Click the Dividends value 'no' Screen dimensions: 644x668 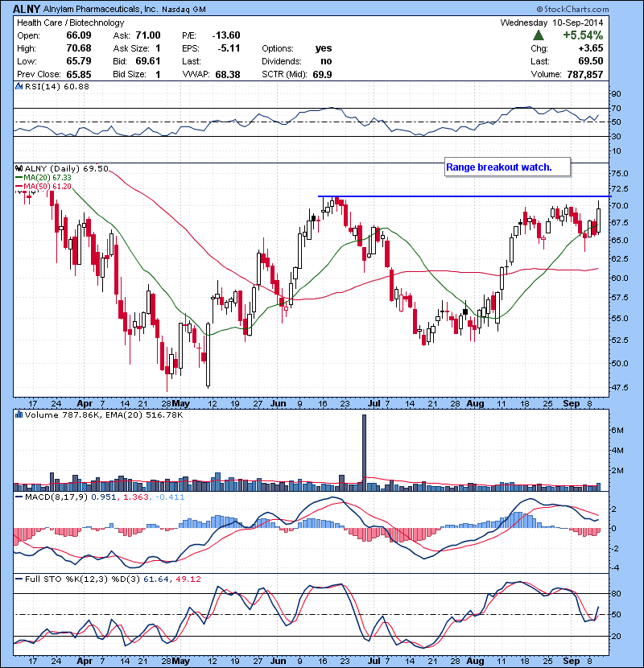pyautogui.click(x=326, y=61)
